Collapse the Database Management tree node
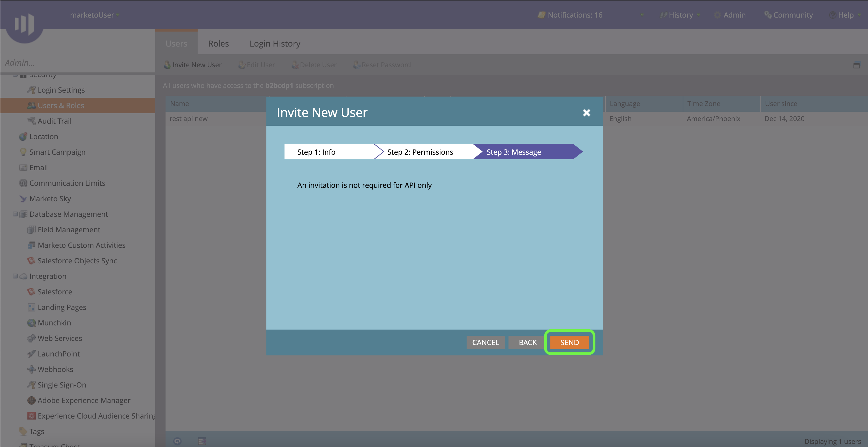The height and width of the screenshot is (447, 868). 15,214
